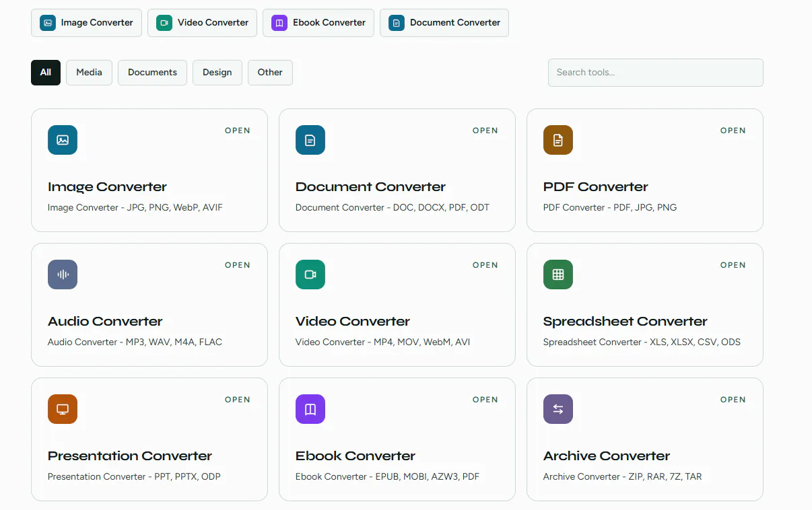Switch to the Documents filter tab

152,73
